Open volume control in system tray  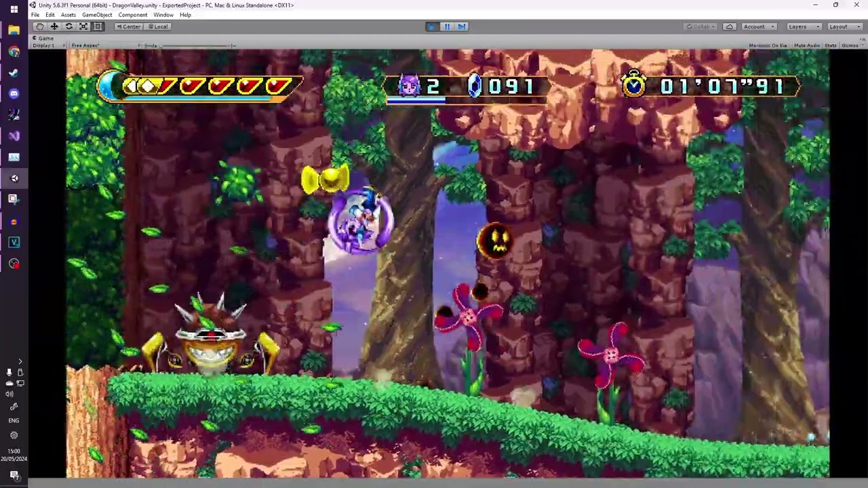pos(9,394)
